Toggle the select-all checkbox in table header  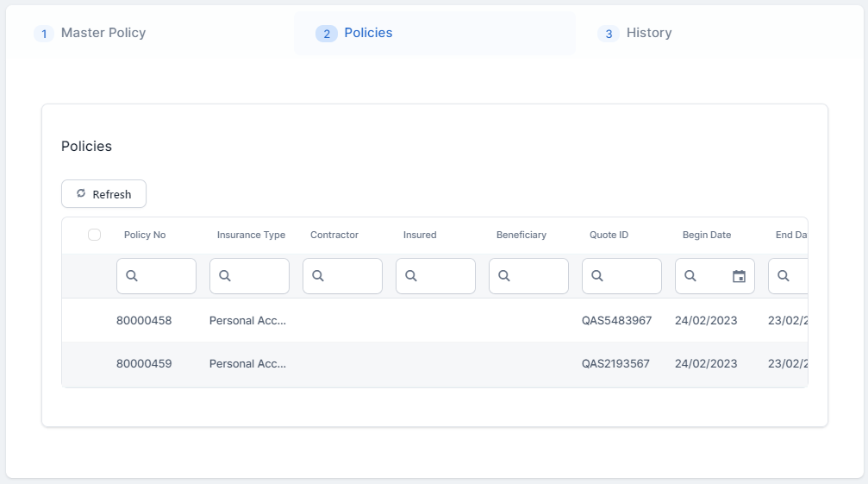point(95,235)
